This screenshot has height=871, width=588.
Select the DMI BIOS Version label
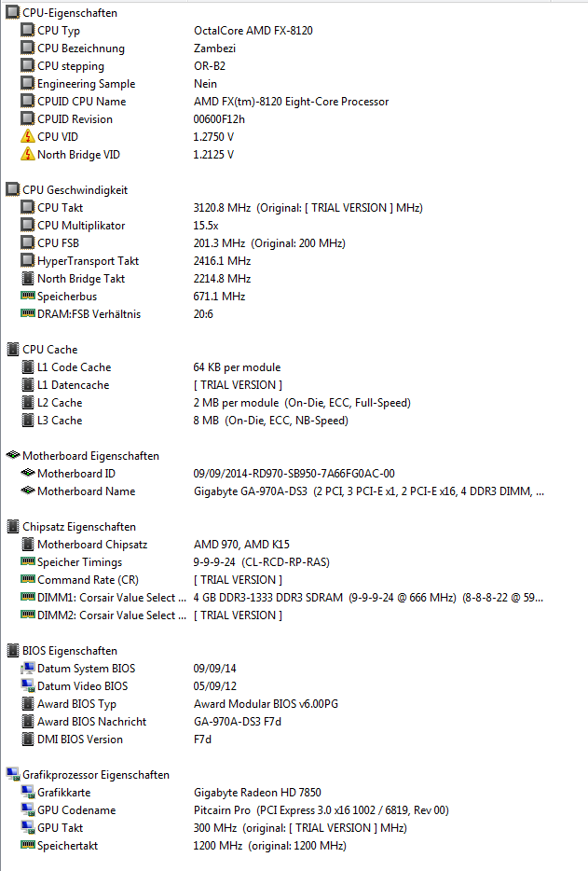pyautogui.click(x=80, y=740)
